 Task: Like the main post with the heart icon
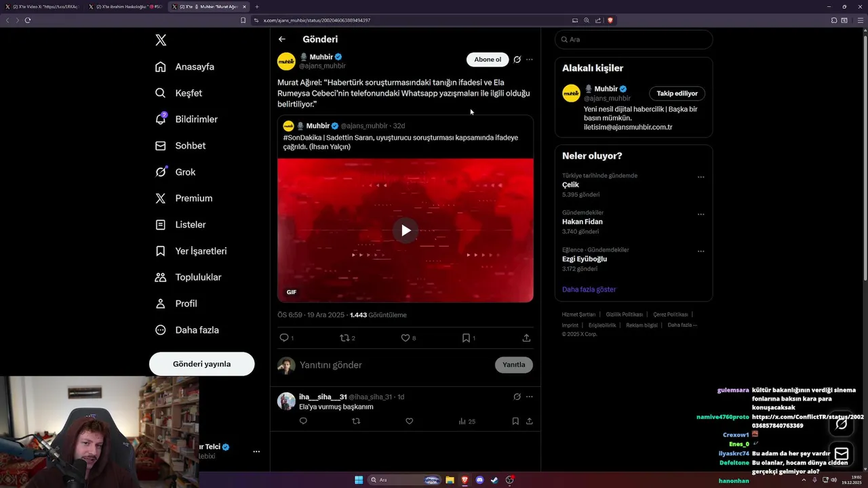(406, 338)
